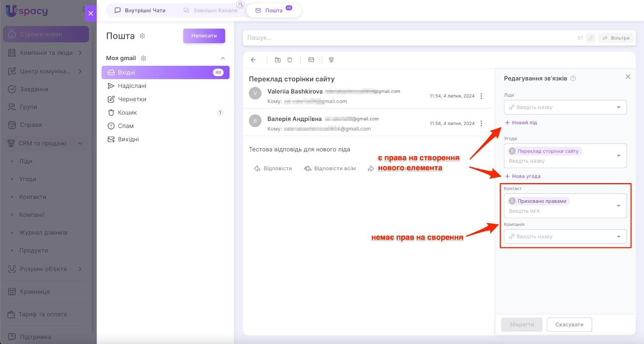644x344 pixels.
Task: Collapse CRM та продажі section
Action: 80,143
